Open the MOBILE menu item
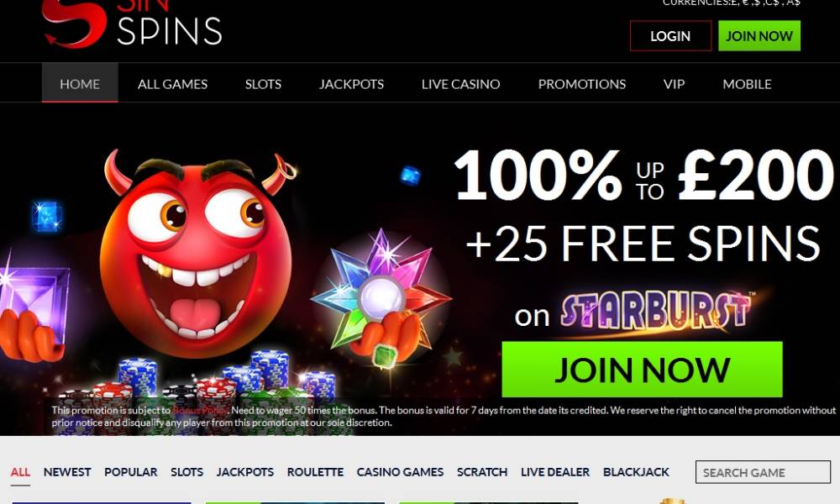This screenshot has height=504, width=840. tap(747, 84)
